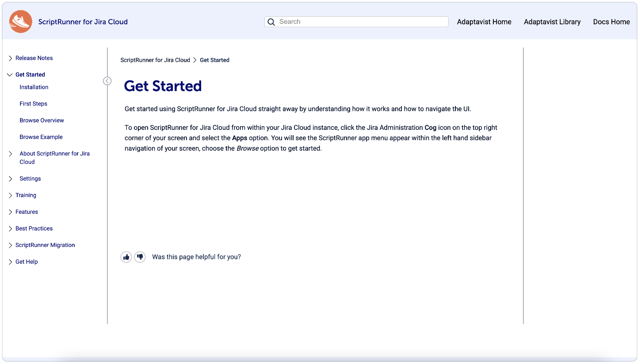Select Get Started in sidebar
The height and width of the screenshot is (364, 641).
coord(30,75)
